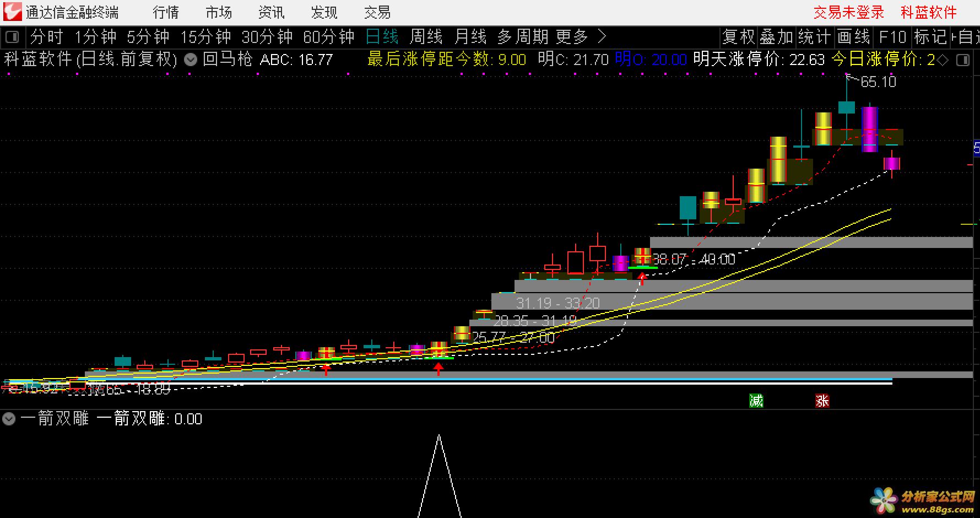Click the 交易未登录 link

849,12
